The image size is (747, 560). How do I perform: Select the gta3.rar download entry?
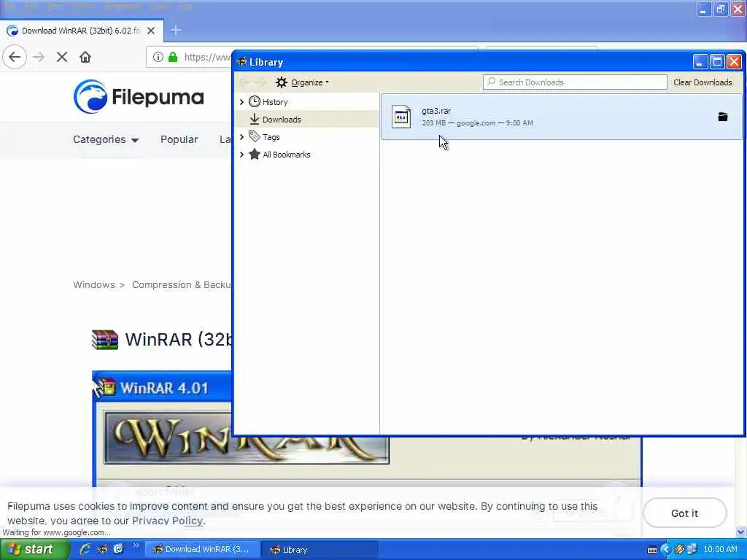pyautogui.click(x=561, y=117)
